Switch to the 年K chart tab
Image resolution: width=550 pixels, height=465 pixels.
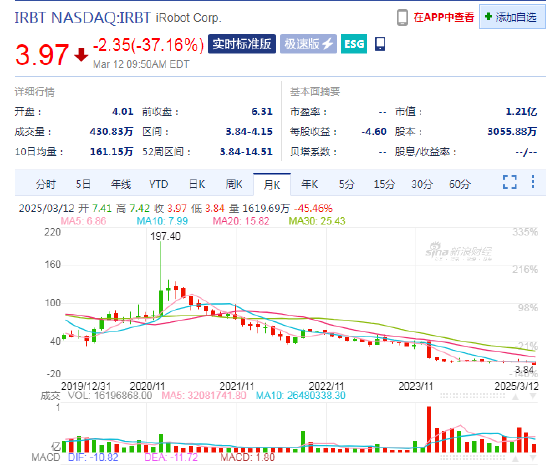pyautogui.click(x=310, y=184)
